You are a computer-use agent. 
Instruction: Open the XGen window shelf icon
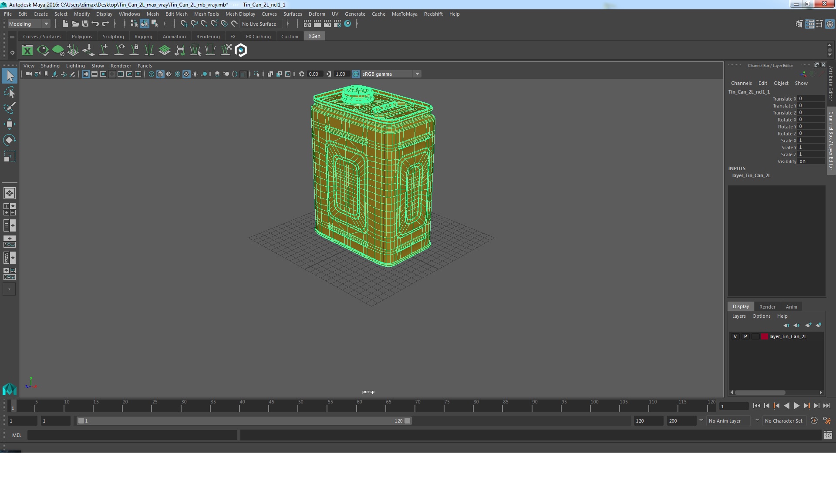[27, 50]
